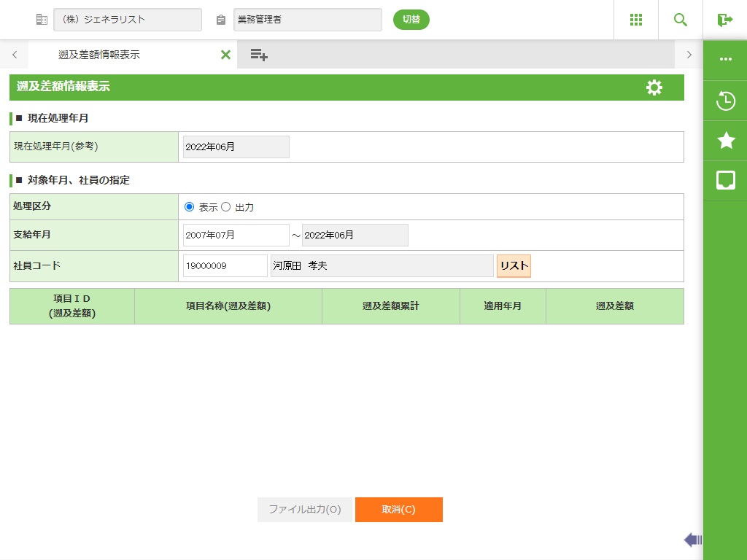747x560 pixels.
Task: Click the 社員コード input field
Action: (225, 266)
